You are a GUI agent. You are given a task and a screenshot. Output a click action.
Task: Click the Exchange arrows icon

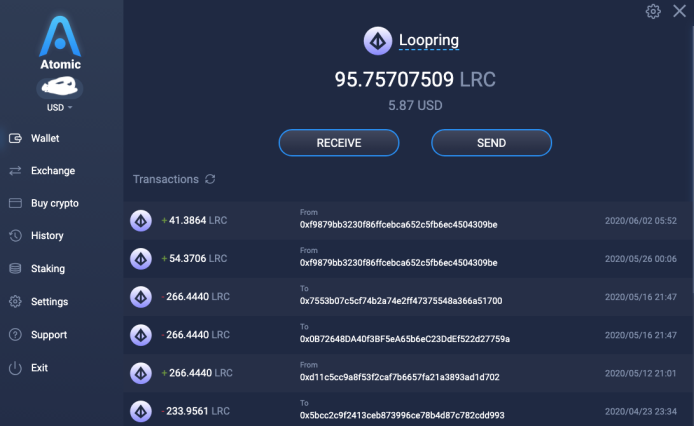[15, 170]
